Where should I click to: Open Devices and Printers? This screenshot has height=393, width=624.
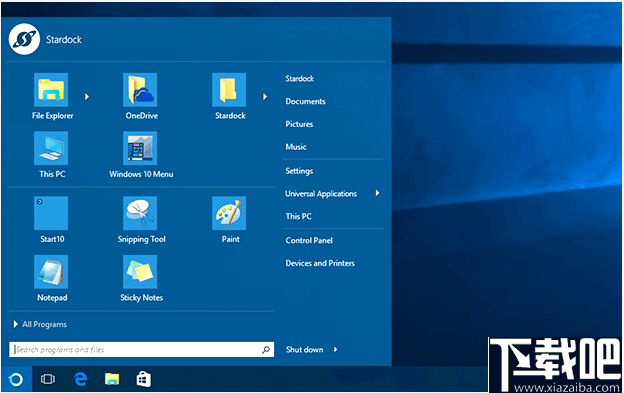[x=320, y=263]
